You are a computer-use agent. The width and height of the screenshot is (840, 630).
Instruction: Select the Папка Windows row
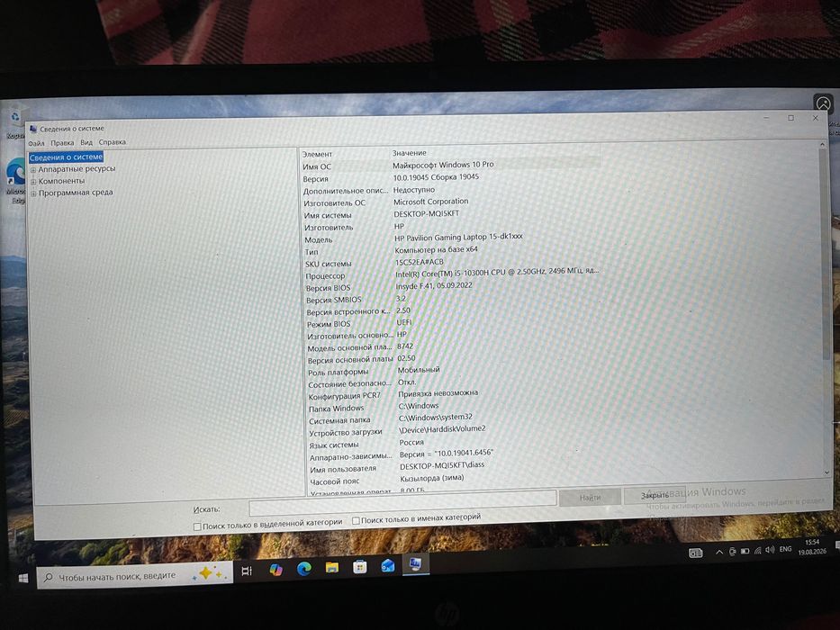453,407
